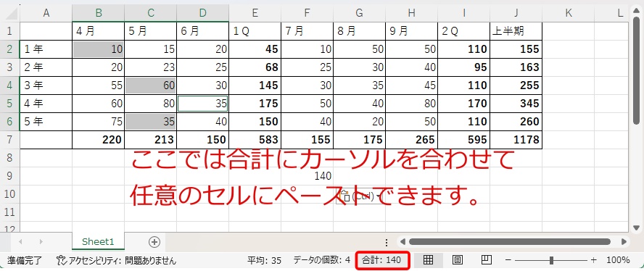Click sheet tab scroll left arrow

pos(20,241)
